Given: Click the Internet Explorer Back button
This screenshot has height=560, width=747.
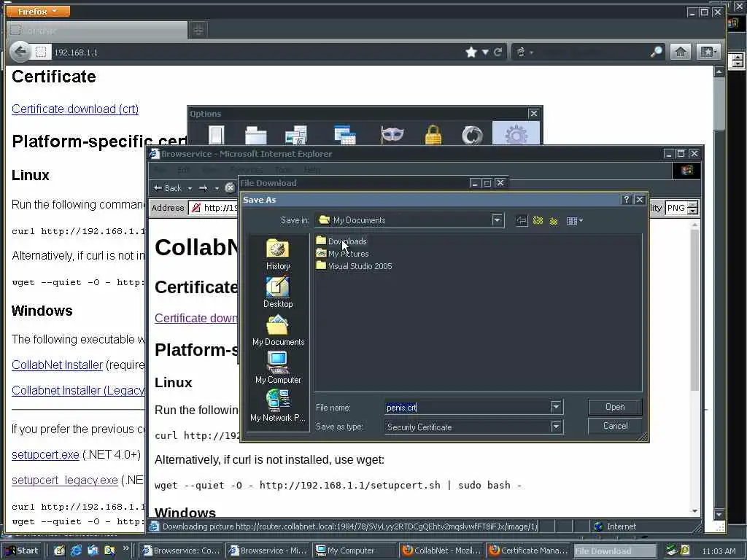Looking at the screenshot, I should tap(168, 188).
